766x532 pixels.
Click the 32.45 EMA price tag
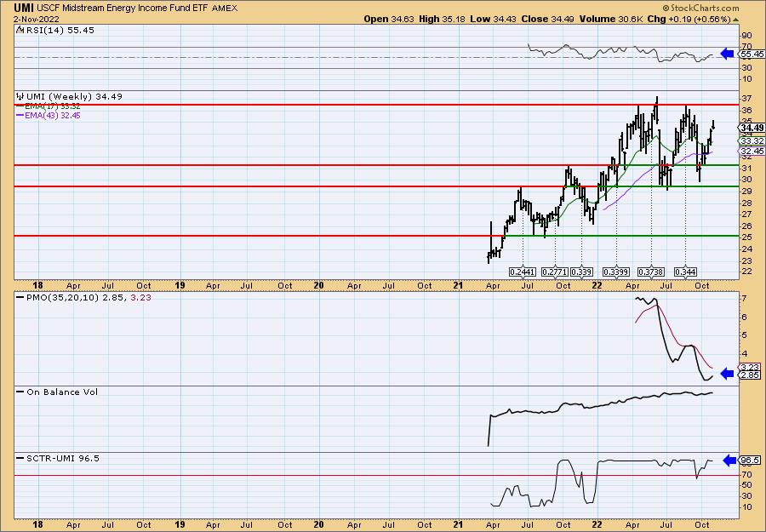coord(752,152)
